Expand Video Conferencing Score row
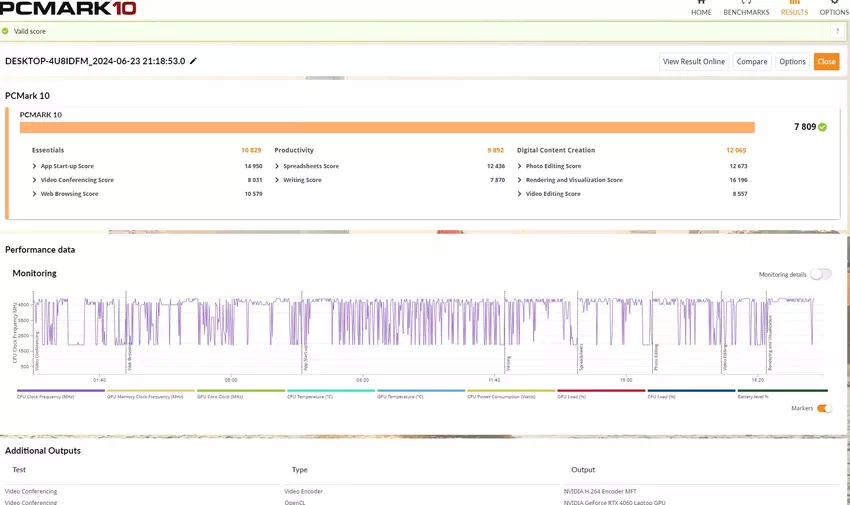 [x=35, y=180]
